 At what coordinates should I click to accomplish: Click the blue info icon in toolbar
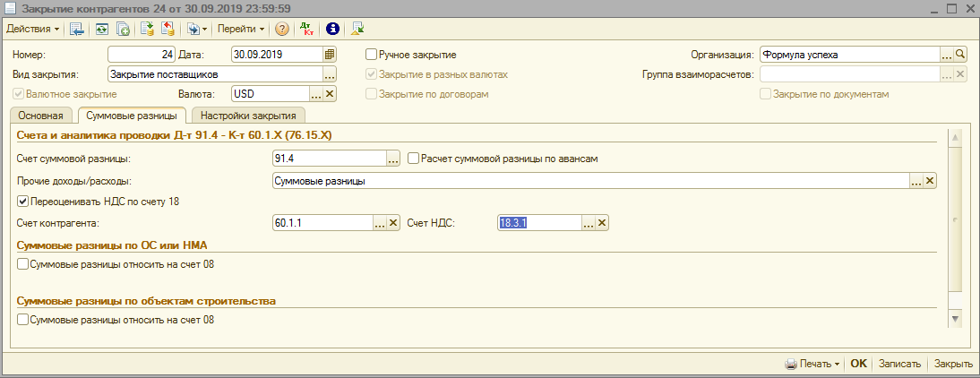(331, 29)
